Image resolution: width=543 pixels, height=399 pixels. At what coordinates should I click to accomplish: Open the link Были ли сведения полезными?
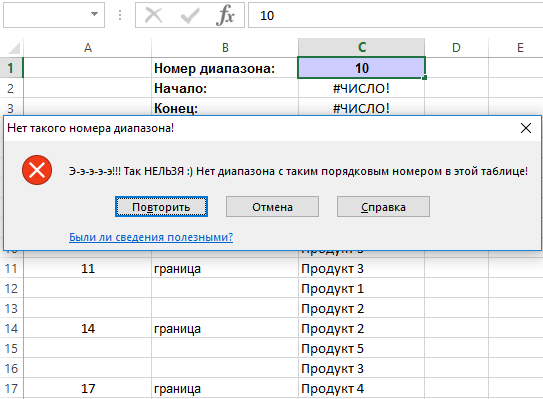pyautogui.click(x=151, y=237)
